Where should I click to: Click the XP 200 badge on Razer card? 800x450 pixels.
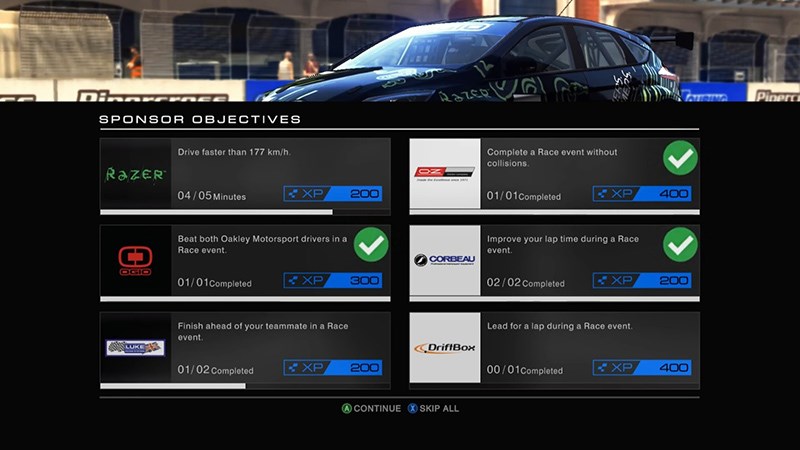pos(333,194)
